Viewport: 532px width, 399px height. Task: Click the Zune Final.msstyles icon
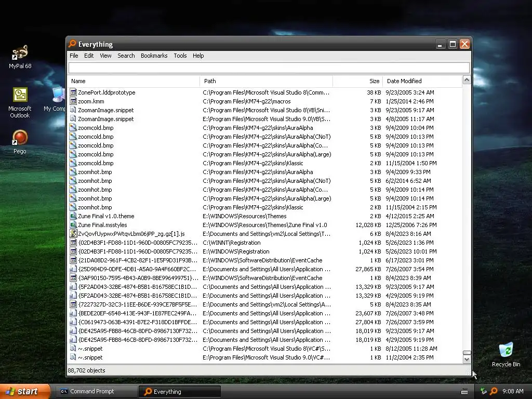click(73, 224)
